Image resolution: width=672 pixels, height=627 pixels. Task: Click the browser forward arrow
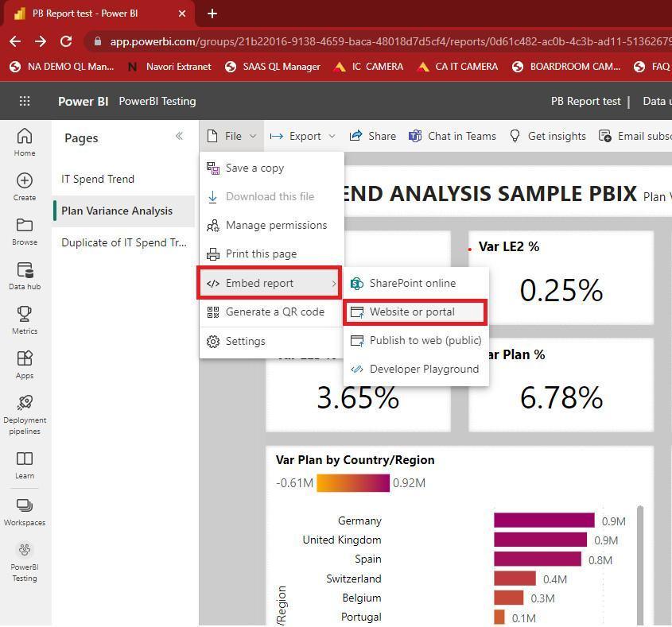41,41
